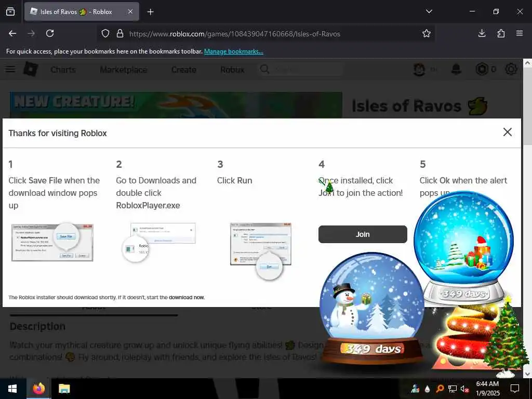Open the Firefox Downloads panel
The image size is (532, 399).
click(x=482, y=33)
